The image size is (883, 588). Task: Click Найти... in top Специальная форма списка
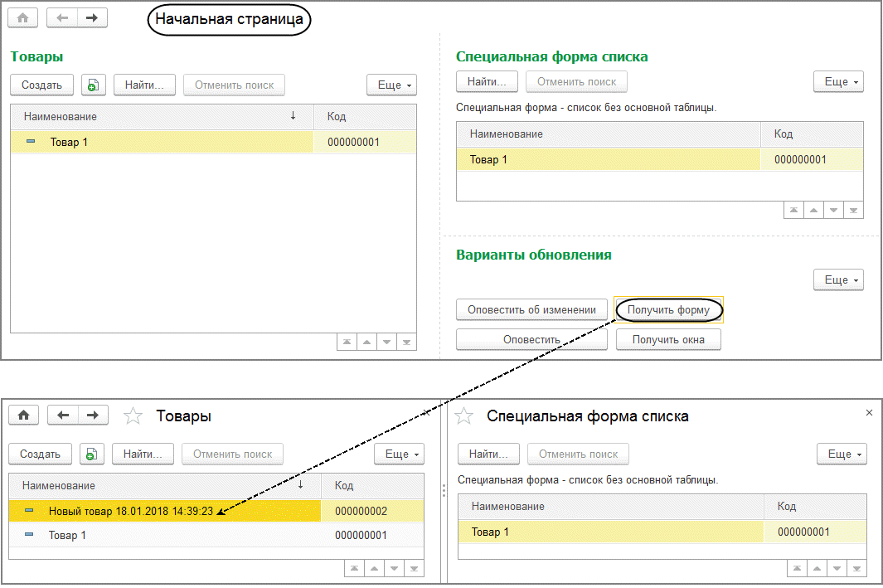coord(487,81)
